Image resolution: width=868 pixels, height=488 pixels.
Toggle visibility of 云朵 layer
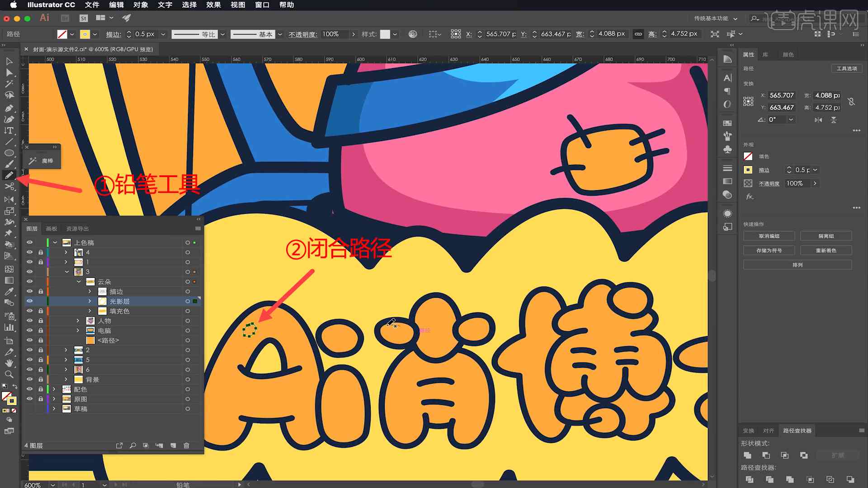(29, 281)
